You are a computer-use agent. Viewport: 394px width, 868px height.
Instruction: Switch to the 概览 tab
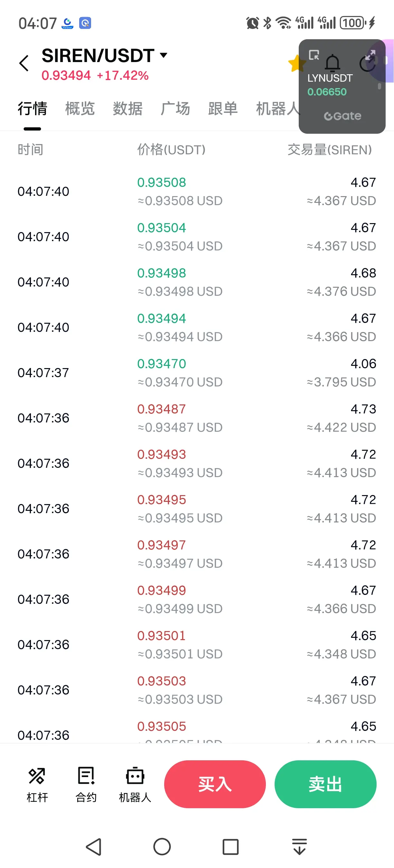click(80, 109)
